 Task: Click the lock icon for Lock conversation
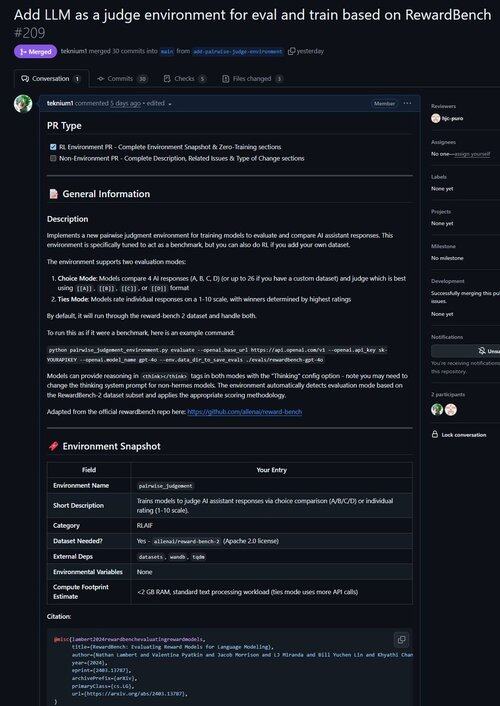coord(435,434)
